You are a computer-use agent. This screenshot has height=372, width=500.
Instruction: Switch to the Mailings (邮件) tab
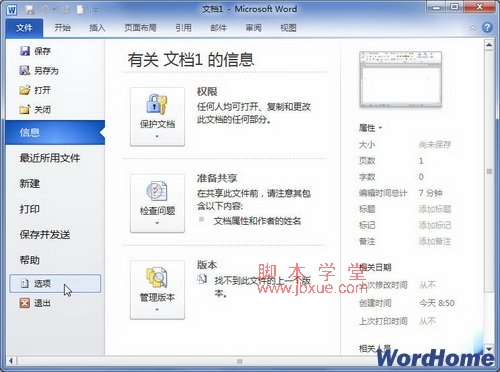pyautogui.click(x=218, y=28)
